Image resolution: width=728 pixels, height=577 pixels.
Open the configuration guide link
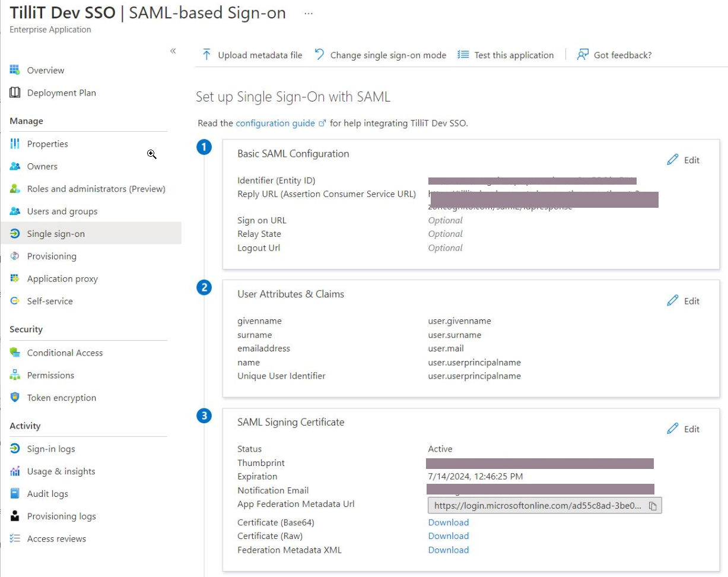[x=275, y=123]
